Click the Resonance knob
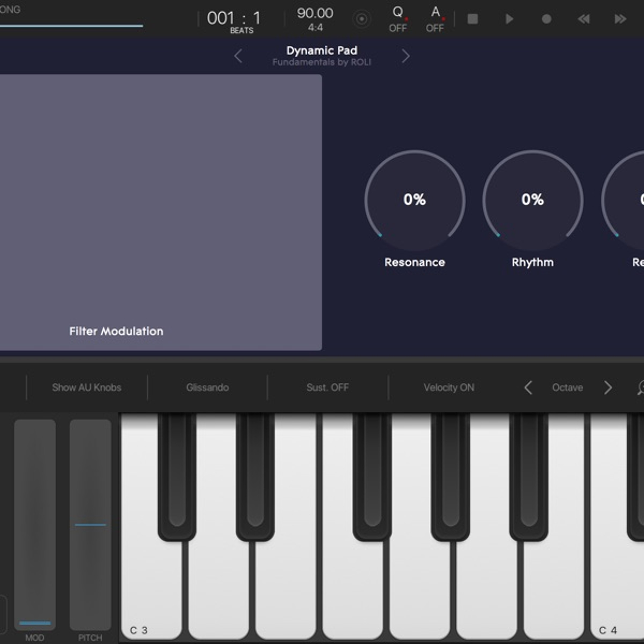Screen dimensions: 644x644 click(415, 200)
